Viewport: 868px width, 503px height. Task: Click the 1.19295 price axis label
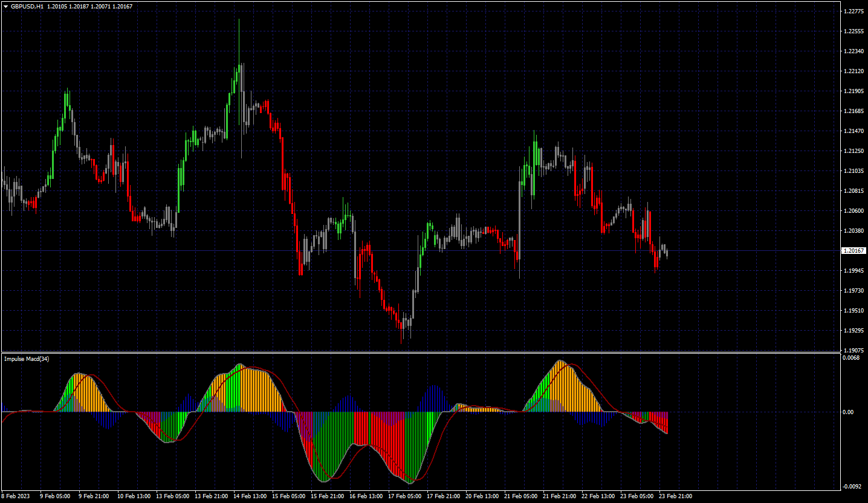tap(853, 330)
